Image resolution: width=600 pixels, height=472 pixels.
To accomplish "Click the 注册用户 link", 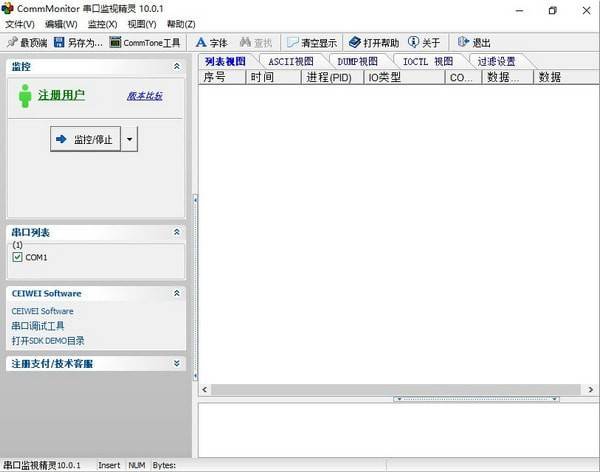I will click(61, 95).
